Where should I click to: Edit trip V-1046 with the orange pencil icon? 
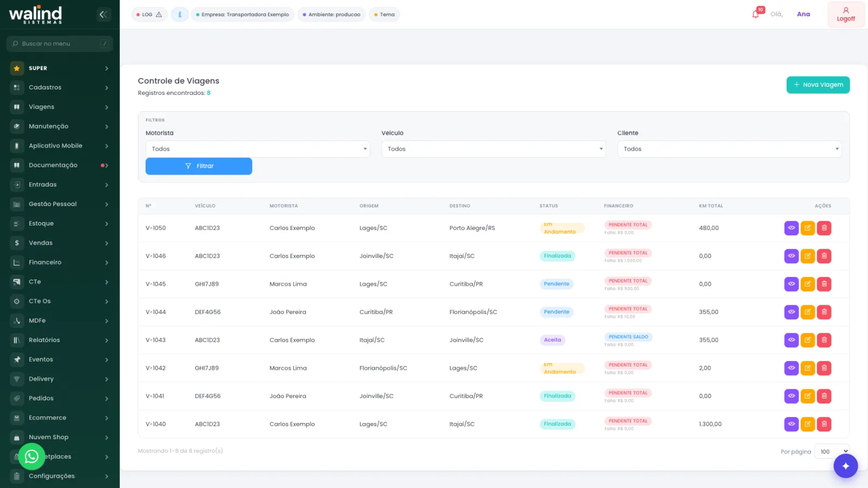[x=808, y=256]
